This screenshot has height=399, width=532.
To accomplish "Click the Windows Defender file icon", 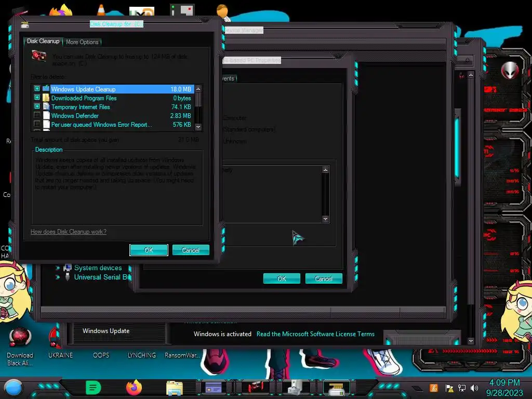I will coord(46,115).
